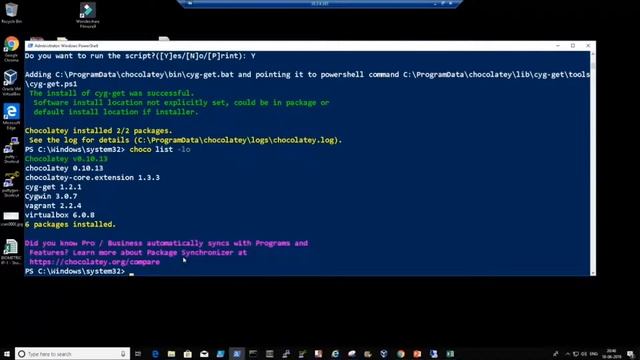Open Mail app from taskbar

204,354
